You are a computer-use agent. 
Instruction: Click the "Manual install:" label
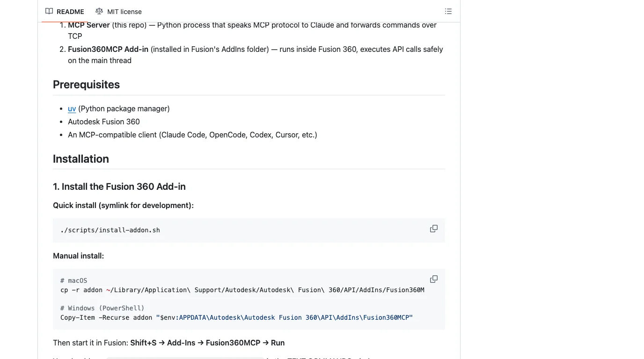tap(78, 256)
